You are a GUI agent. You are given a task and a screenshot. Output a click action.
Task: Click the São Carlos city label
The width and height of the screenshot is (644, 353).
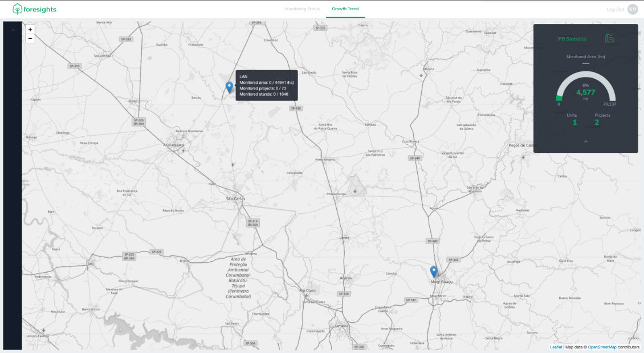(236, 198)
